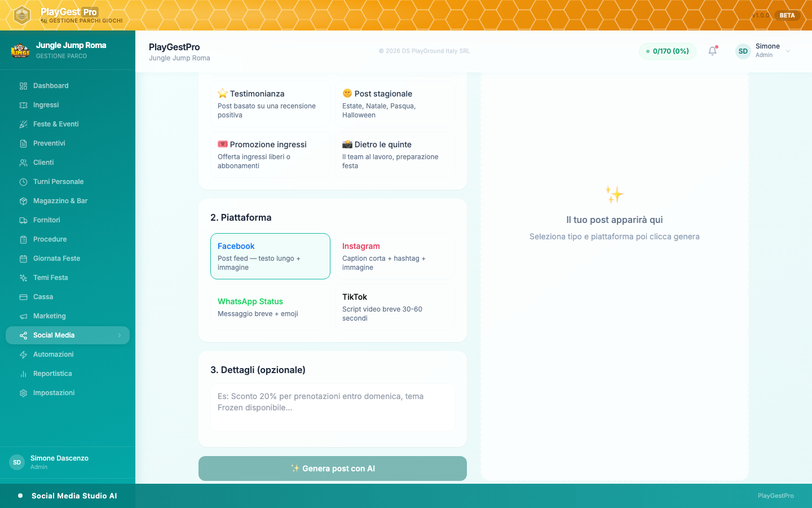Expand the Social Media chevron arrow

coord(120,335)
